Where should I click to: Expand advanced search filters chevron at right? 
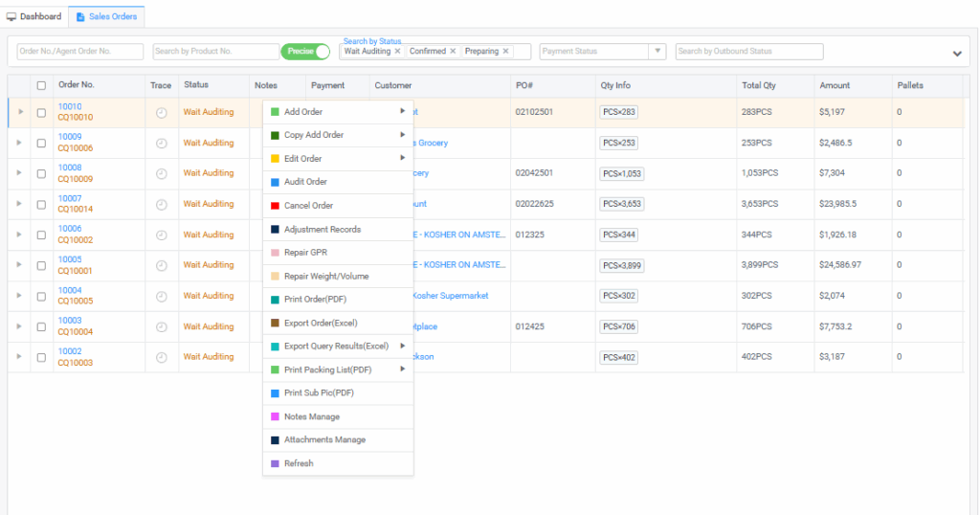[x=957, y=54]
